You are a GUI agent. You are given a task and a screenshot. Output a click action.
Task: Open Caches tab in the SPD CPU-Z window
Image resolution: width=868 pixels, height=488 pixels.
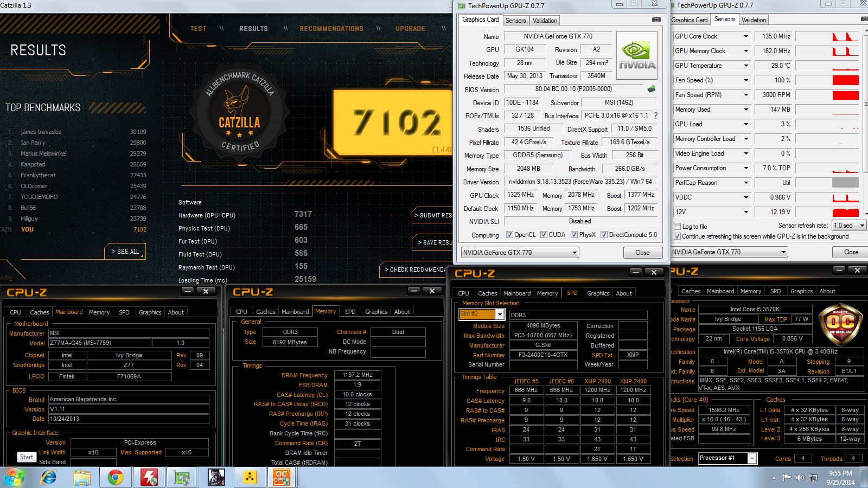[487, 293]
